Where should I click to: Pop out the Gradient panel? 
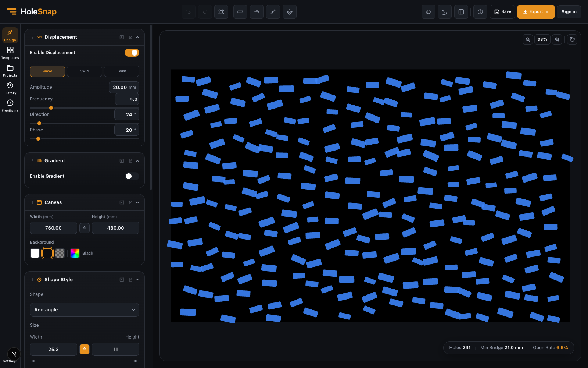tap(130, 161)
